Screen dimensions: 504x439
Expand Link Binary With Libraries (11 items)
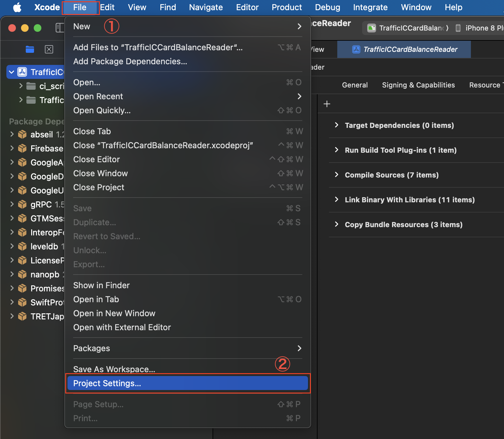click(x=337, y=199)
